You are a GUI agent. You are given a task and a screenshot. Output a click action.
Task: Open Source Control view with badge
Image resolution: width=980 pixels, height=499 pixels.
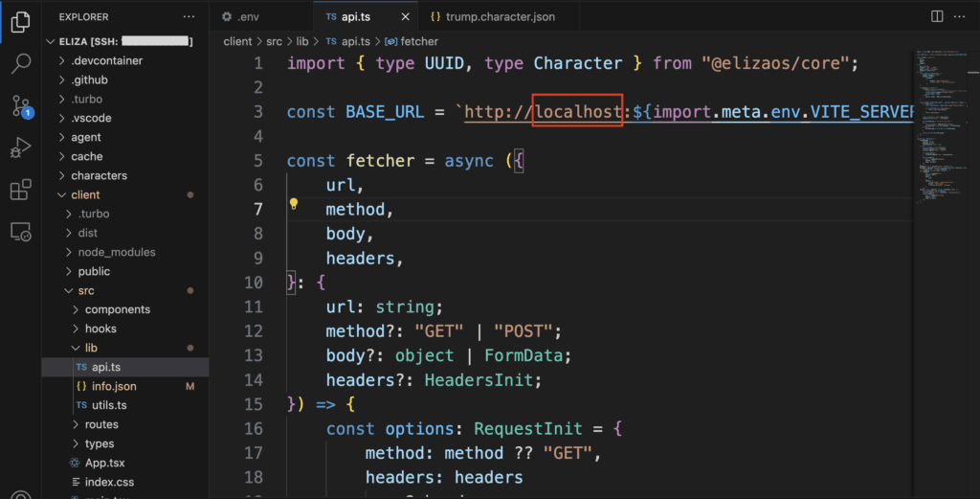tap(22, 106)
